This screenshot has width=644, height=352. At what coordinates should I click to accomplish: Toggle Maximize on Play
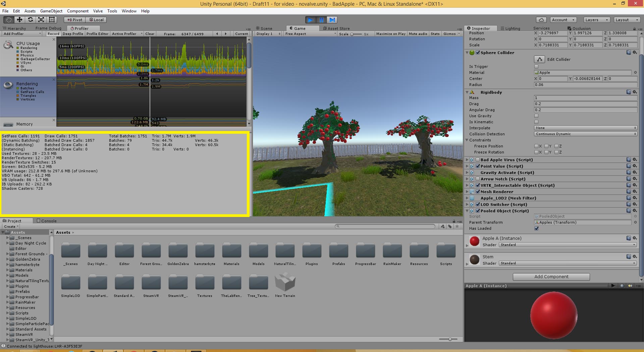tap(391, 34)
